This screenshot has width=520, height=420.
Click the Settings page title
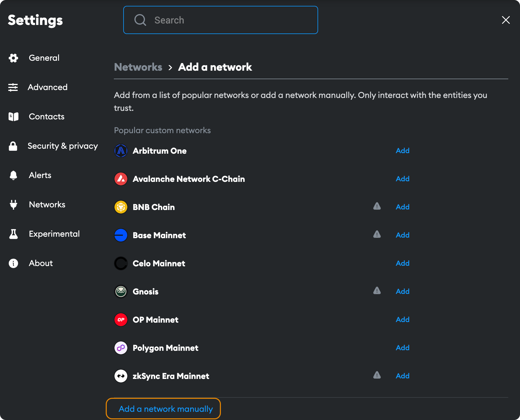35,21
